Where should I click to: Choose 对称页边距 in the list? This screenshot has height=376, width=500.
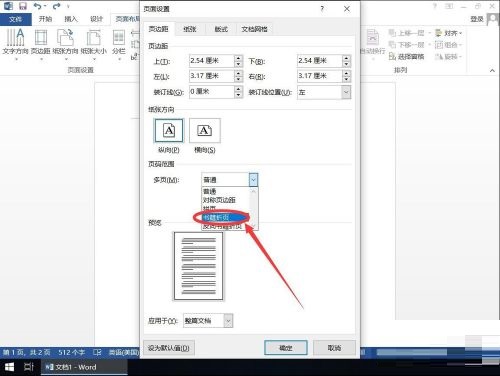point(219,200)
